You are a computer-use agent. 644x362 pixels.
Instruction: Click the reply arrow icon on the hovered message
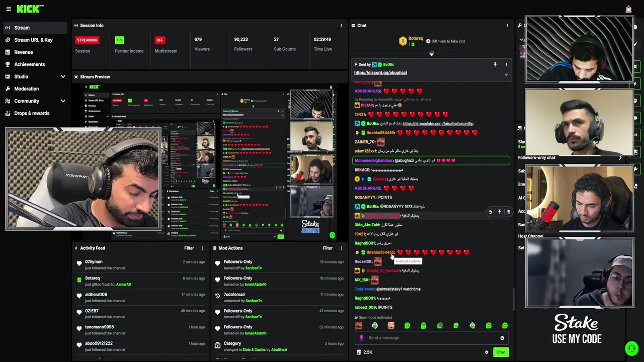tap(491, 212)
